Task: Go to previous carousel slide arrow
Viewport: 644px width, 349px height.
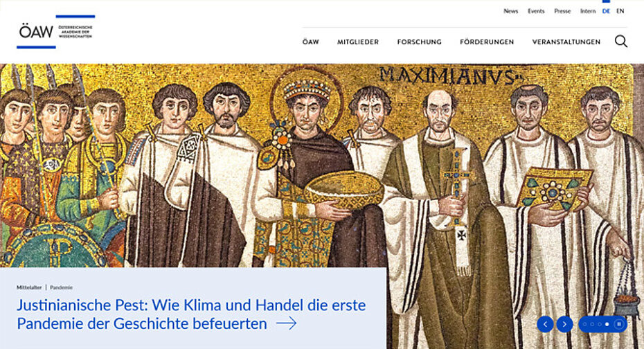Action: tap(545, 324)
